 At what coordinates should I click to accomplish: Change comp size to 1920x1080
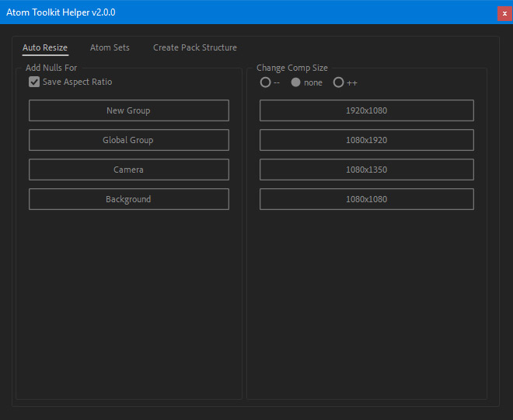[367, 110]
